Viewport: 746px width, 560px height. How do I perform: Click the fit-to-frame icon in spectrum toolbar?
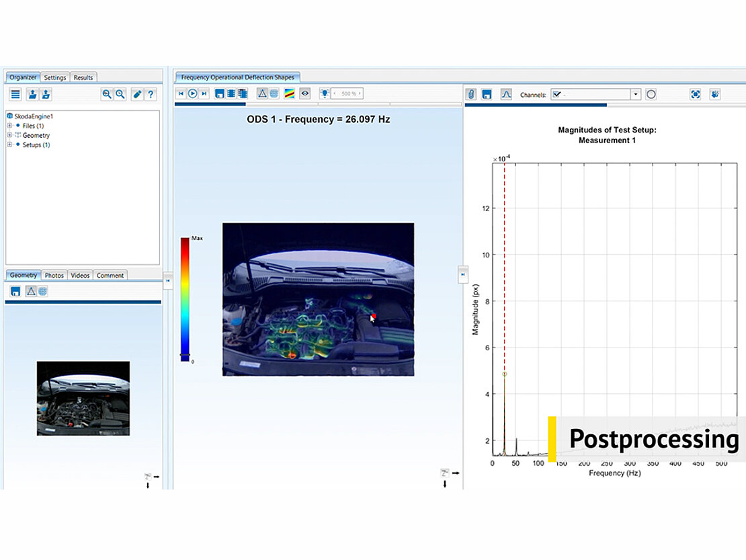[695, 94]
